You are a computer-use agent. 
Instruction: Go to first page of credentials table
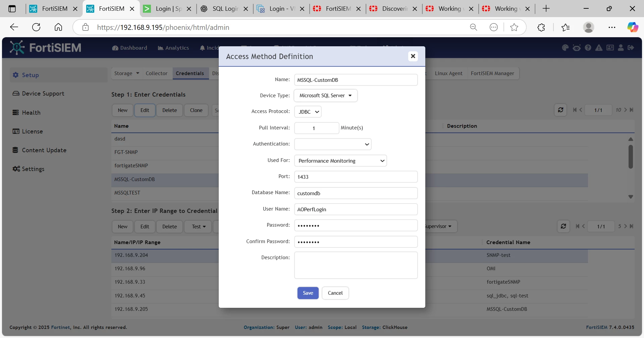tap(575, 110)
